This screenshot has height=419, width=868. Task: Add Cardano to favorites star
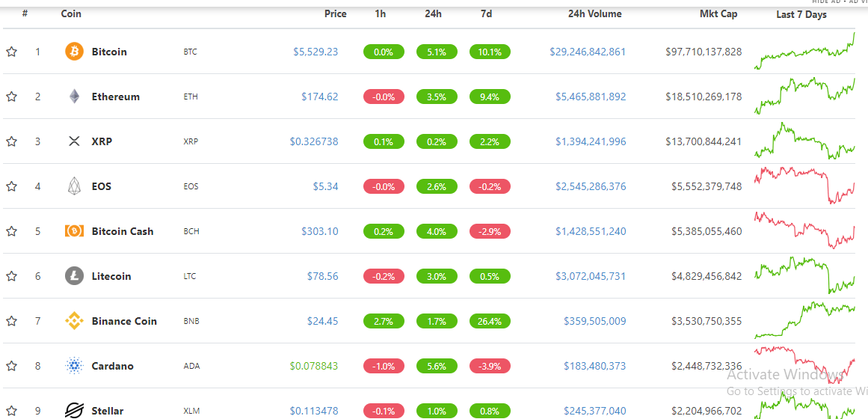coord(11,366)
